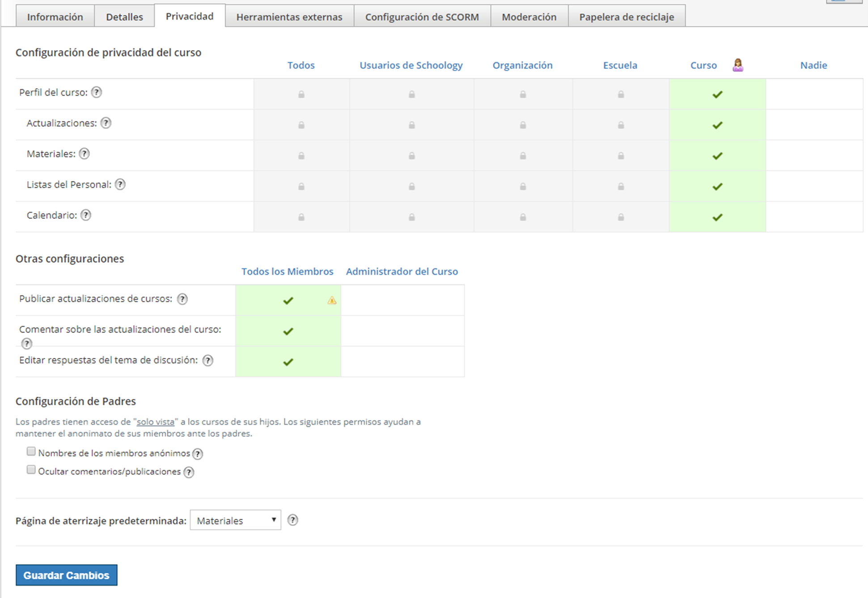
Task: Click the Guardar Cambios button
Action: [66, 575]
